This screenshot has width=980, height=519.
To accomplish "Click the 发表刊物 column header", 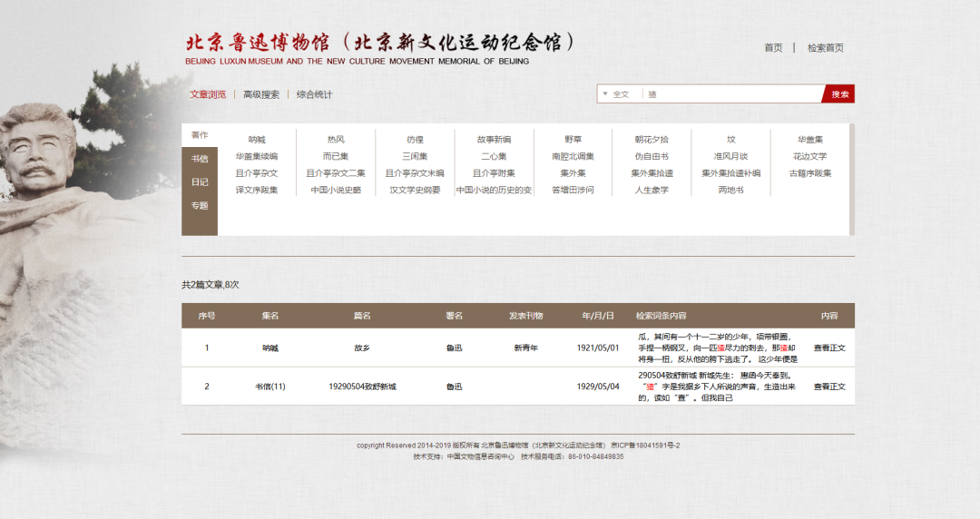I will (x=525, y=316).
